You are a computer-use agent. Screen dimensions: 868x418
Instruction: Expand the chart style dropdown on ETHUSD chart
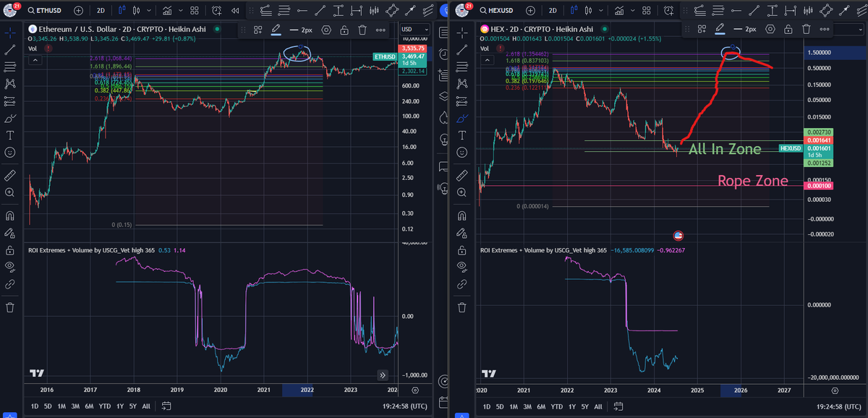coord(149,11)
